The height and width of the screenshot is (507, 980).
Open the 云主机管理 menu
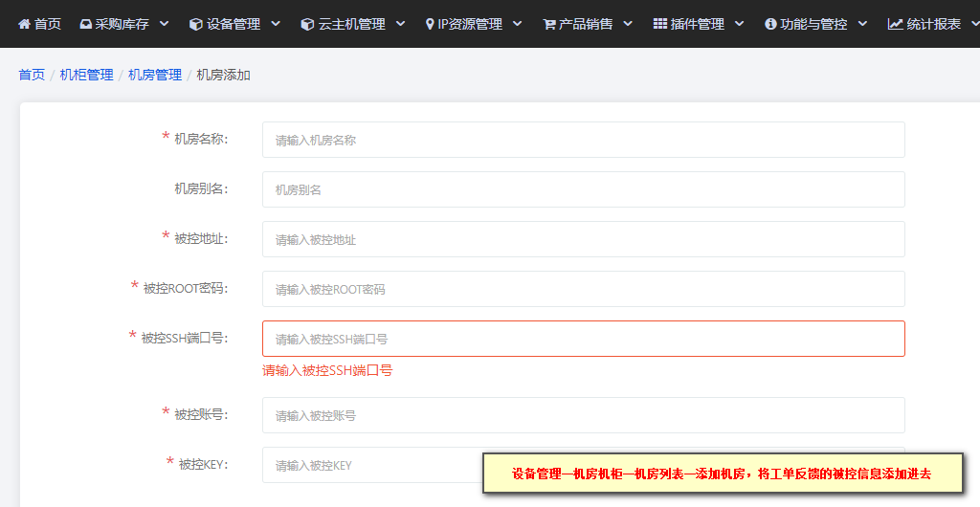[353, 24]
